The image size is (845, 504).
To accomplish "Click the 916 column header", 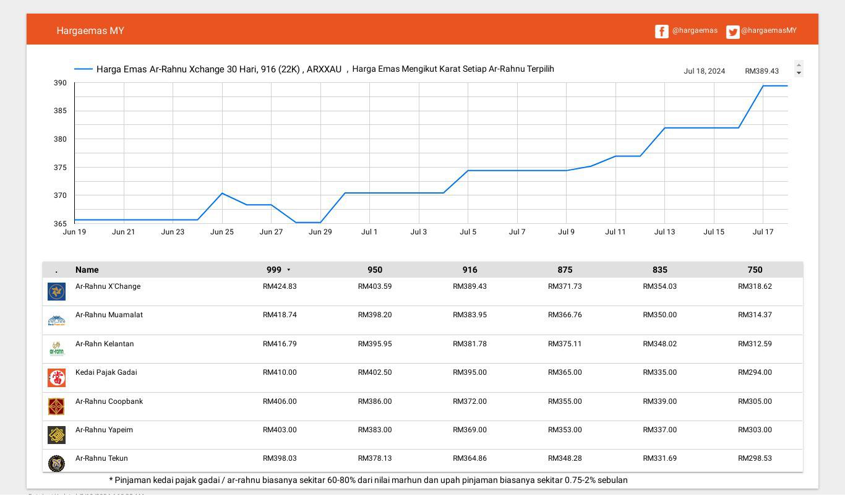I will 470,270.
